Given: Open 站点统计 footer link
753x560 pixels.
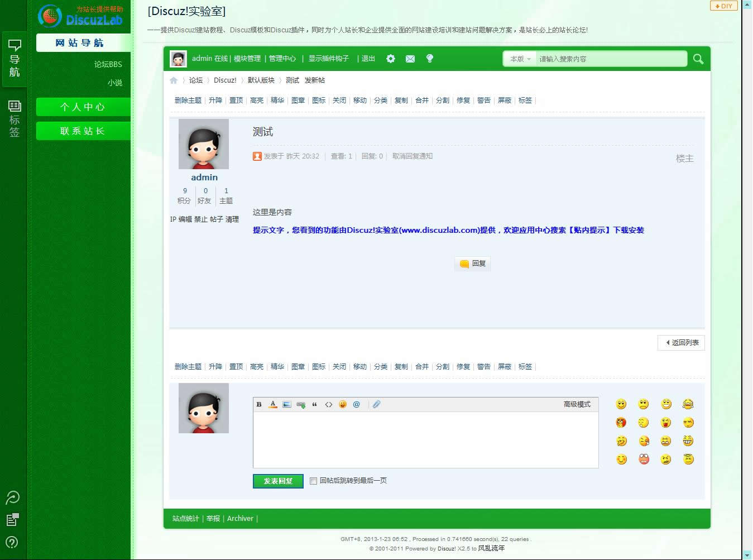Looking at the screenshot, I should point(186,519).
